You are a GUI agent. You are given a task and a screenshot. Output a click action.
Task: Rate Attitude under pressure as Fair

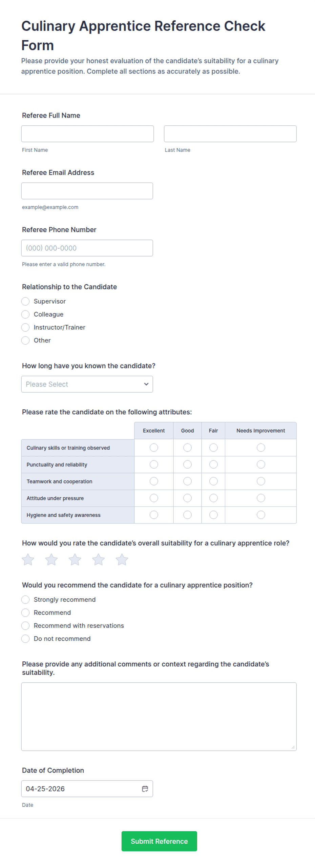click(213, 498)
